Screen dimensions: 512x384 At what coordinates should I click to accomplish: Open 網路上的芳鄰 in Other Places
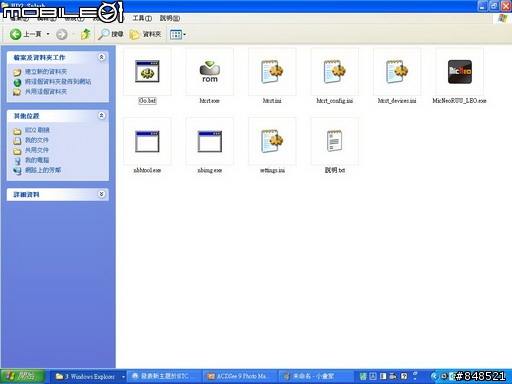(x=43, y=170)
